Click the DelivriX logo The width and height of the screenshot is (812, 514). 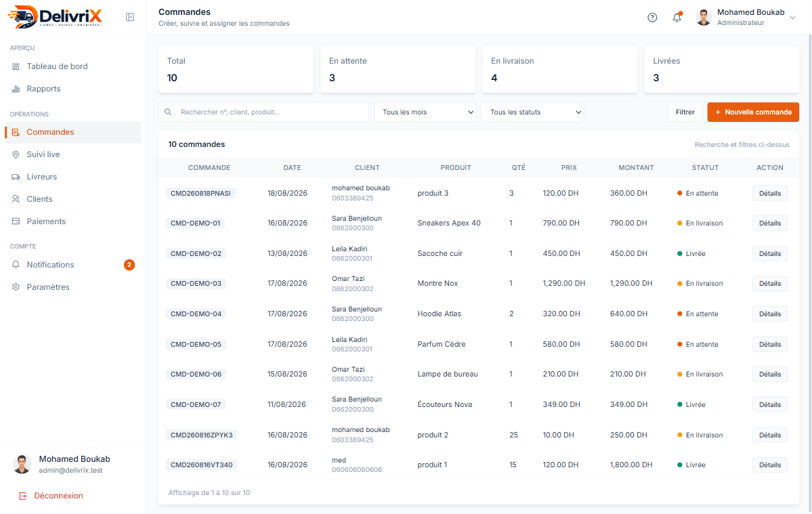click(x=55, y=16)
